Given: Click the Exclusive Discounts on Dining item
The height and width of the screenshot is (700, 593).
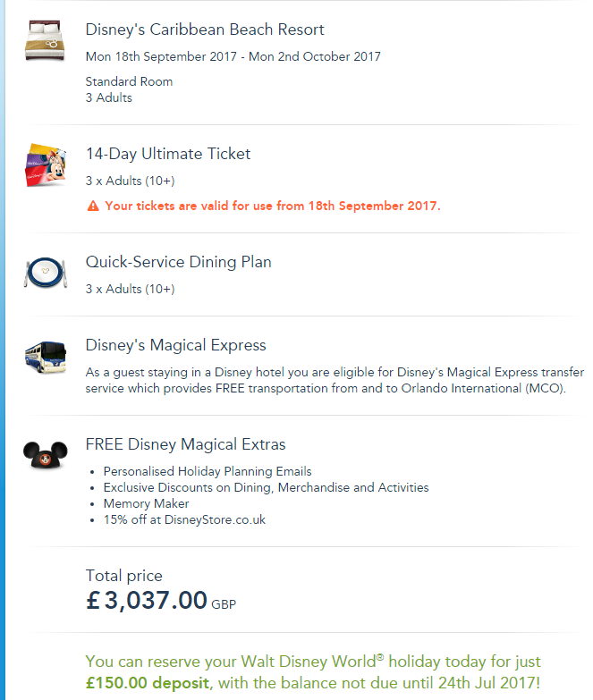Looking at the screenshot, I should (x=266, y=487).
